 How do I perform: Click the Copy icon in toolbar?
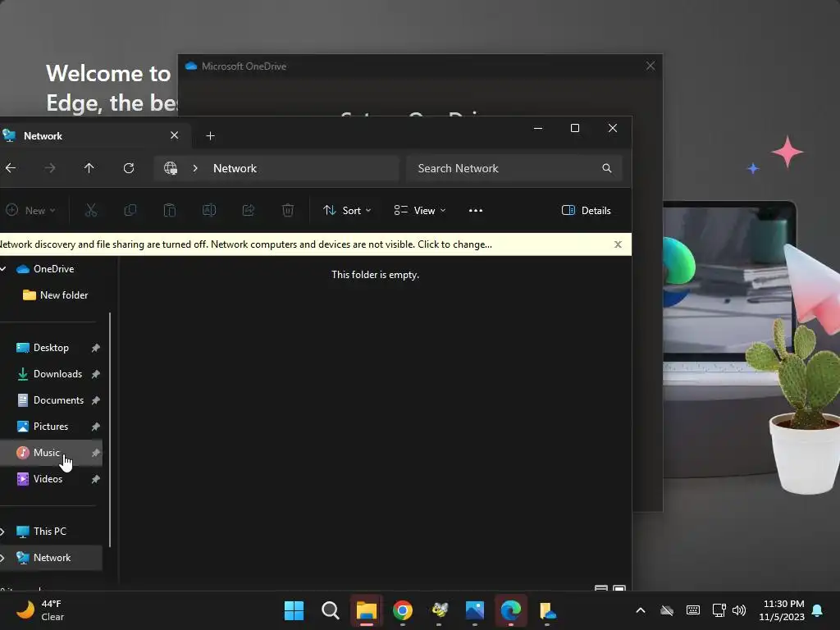(130, 211)
